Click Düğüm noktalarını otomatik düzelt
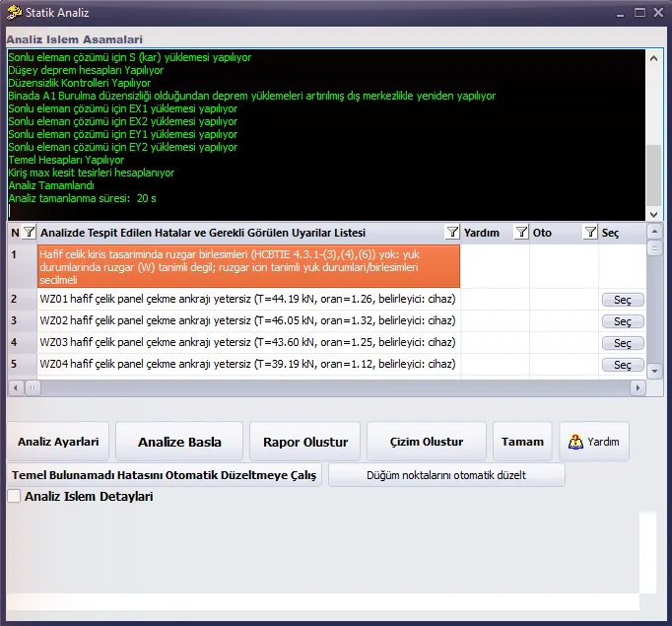The width and height of the screenshot is (672, 626). pos(446,475)
